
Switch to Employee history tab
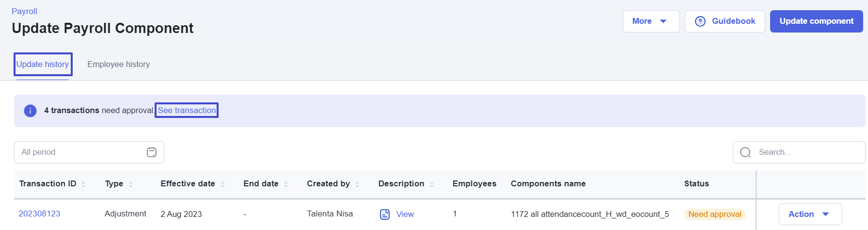pos(118,64)
